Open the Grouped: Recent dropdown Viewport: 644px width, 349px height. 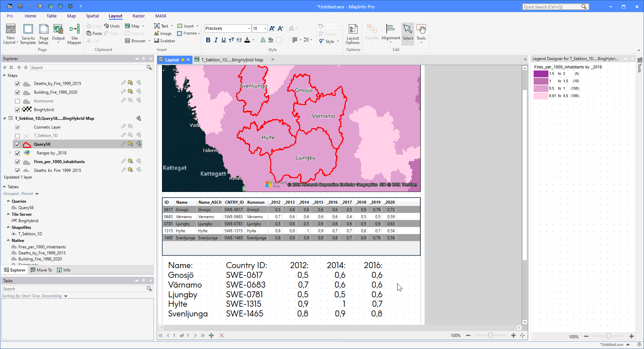coord(37,194)
